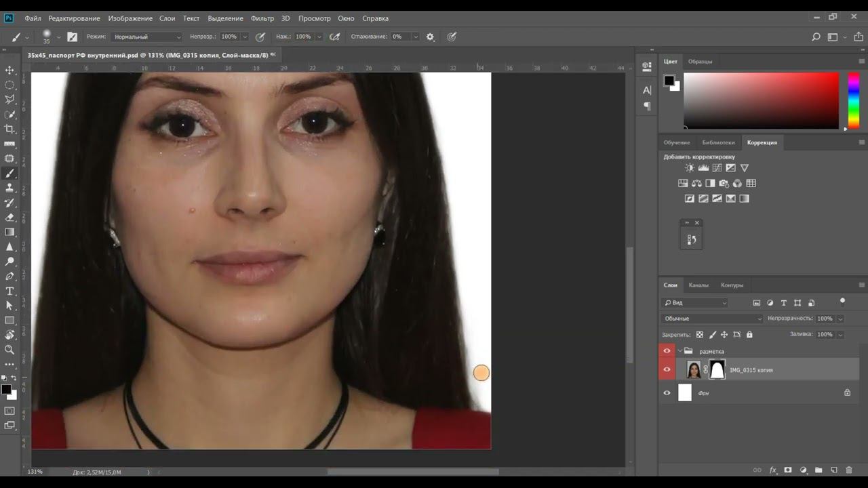Select the layer mask thumbnail of IMG_0315 копия
This screenshot has height=488, width=868.
(x=717, y=369)
